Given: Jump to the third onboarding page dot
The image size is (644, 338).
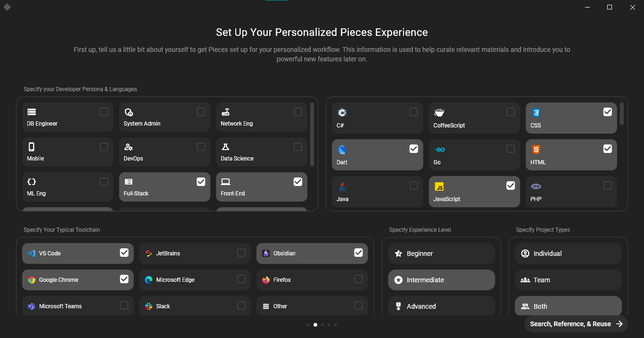Looking at the screenshot, I should pyautogui.click(x=322, y=325).
